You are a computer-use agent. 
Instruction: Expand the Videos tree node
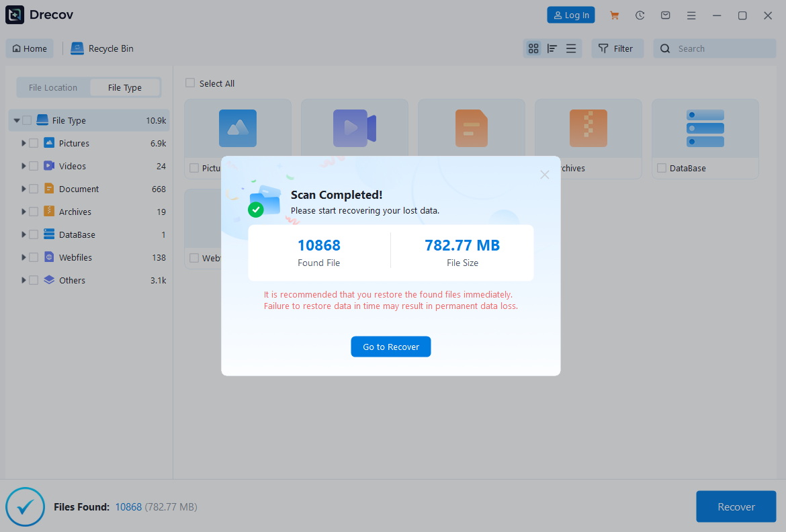(x=24, y=166)
